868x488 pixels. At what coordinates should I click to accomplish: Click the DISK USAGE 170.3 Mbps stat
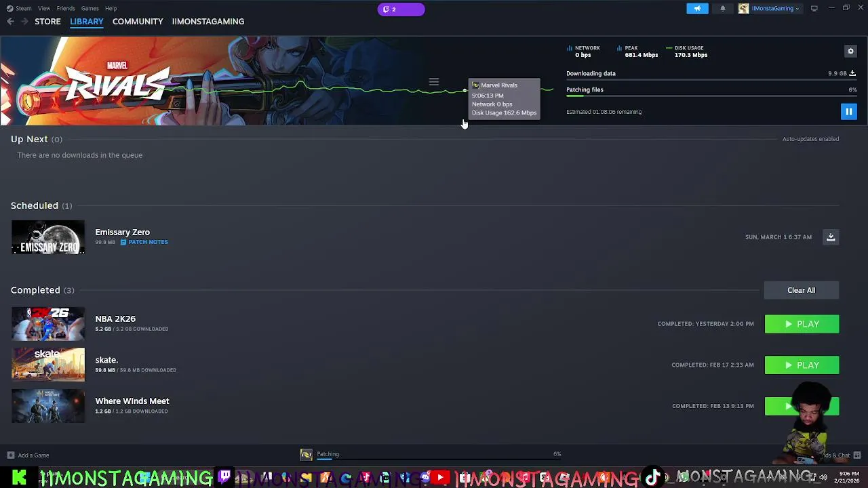click(688, 52)
